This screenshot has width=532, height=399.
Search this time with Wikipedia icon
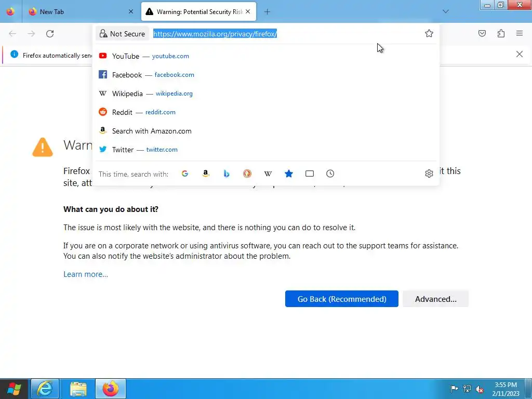(x=268, y=174)
